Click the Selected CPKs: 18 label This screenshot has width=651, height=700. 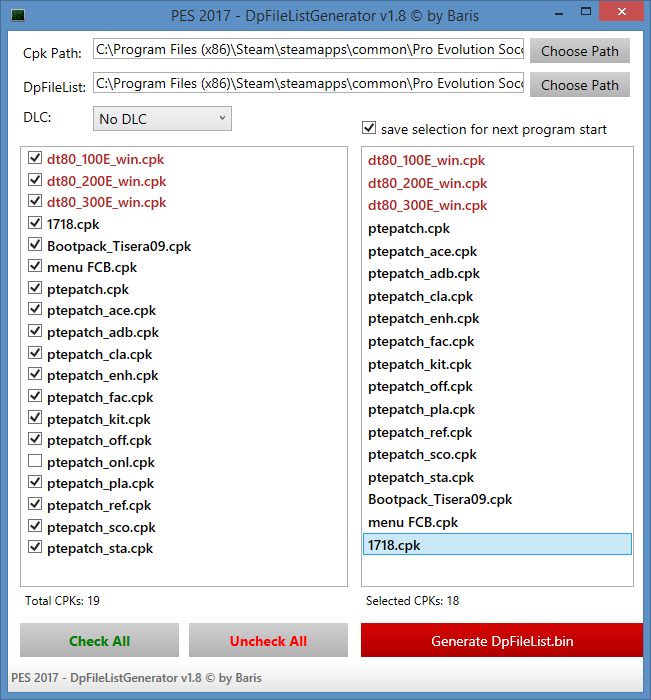coord(413,600)
